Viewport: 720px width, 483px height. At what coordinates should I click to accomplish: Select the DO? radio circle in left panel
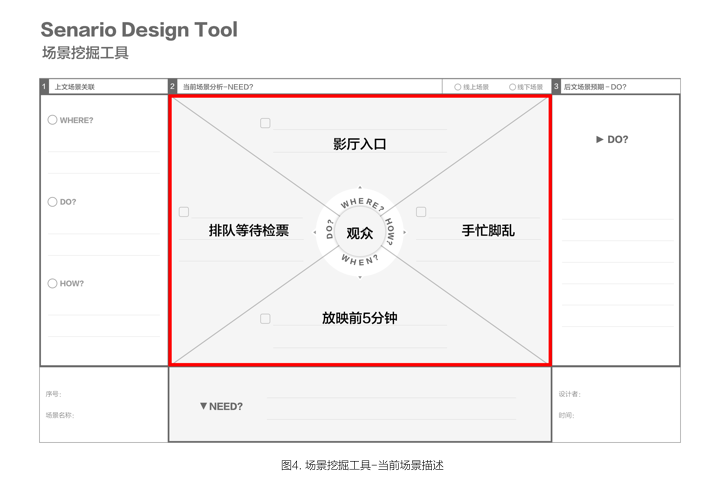click(x=52, y=202)
